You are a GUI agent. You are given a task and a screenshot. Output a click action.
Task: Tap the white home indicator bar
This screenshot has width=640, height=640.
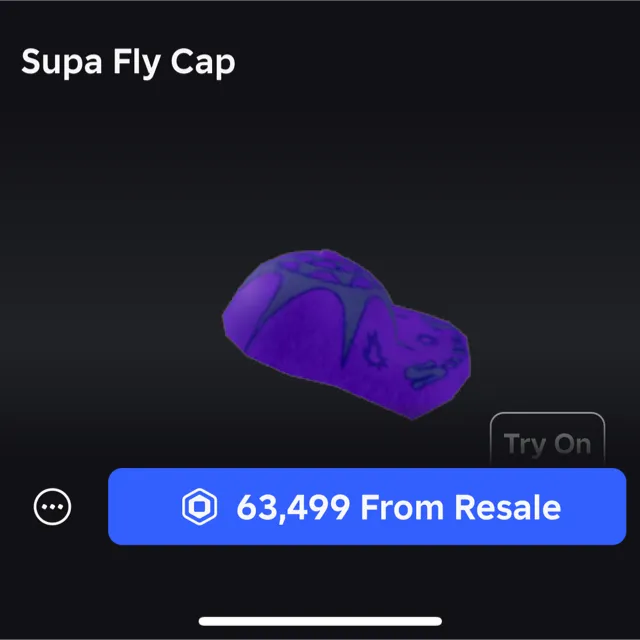tap(320, 621)
